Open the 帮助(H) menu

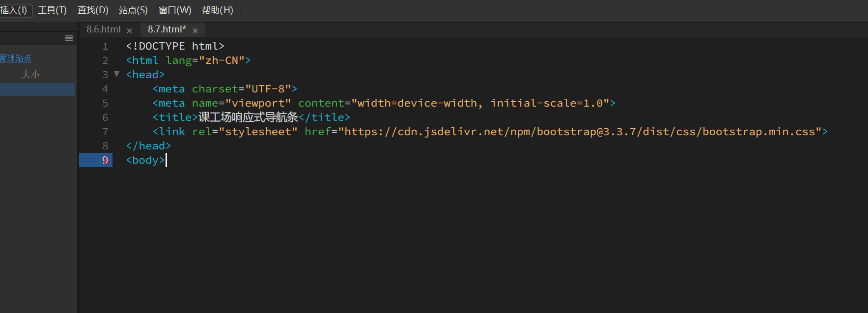pos(218,10)
